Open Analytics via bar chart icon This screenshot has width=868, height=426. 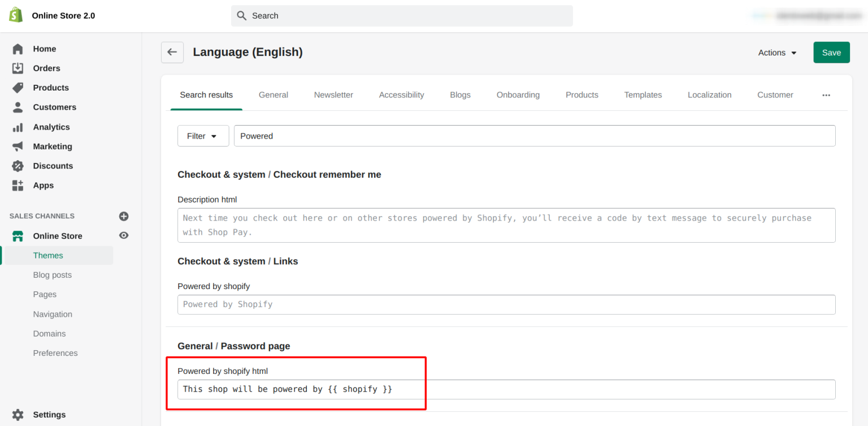[18, 127]
